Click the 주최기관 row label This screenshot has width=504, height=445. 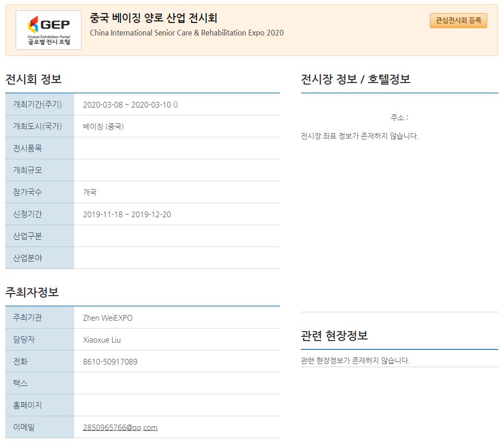pyautogui.click(x=27, y=318)
